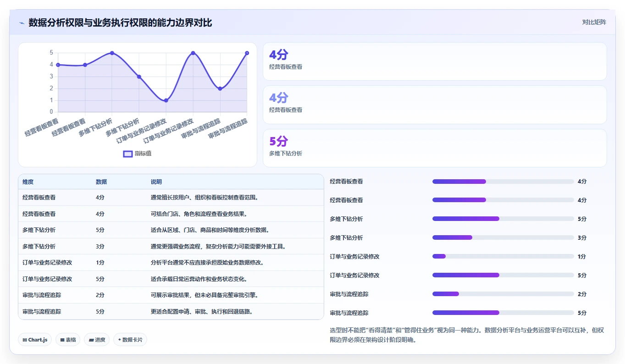Select the row "通常擅长按用户、组织和看板控制查看范围。"
Screen dimensions: 625x364
click(171, 198)
